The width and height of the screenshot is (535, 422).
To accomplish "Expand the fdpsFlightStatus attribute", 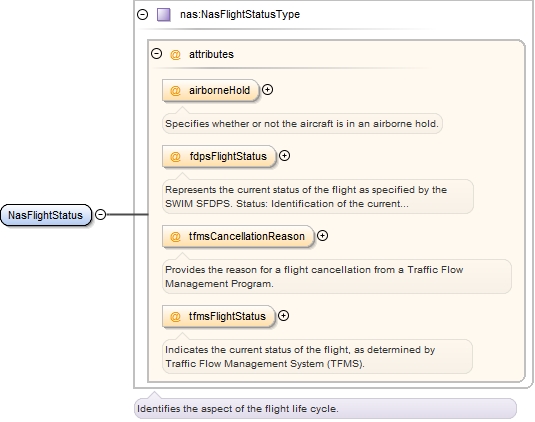I will pyautogui.click(x=285, y=156).
